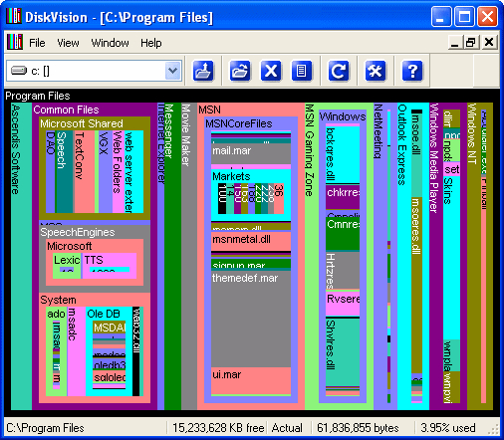504x440 pixels.
Task: Click the msnmetal.dll file block
Action: (x=251, y=241)
